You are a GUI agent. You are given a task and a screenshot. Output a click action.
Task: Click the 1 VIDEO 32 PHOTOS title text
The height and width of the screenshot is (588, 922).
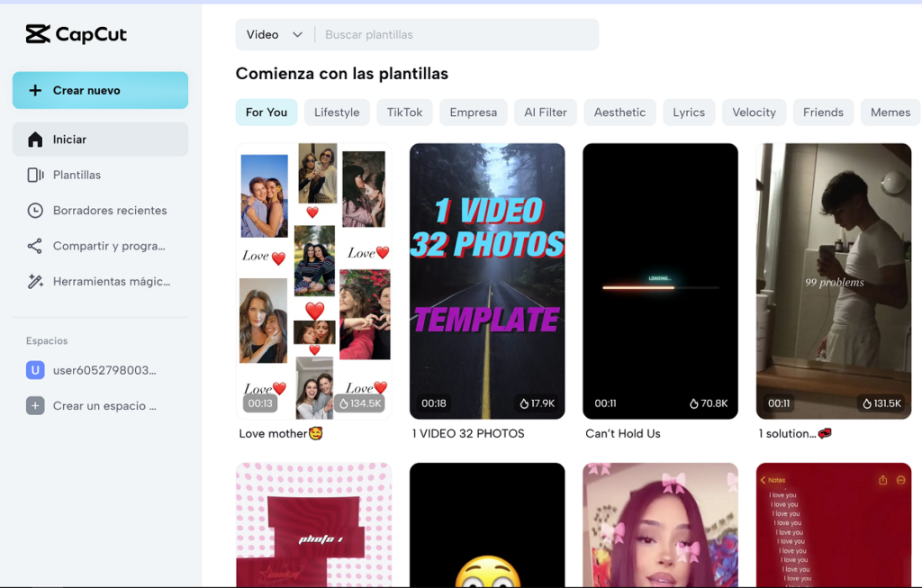[468, 433]
